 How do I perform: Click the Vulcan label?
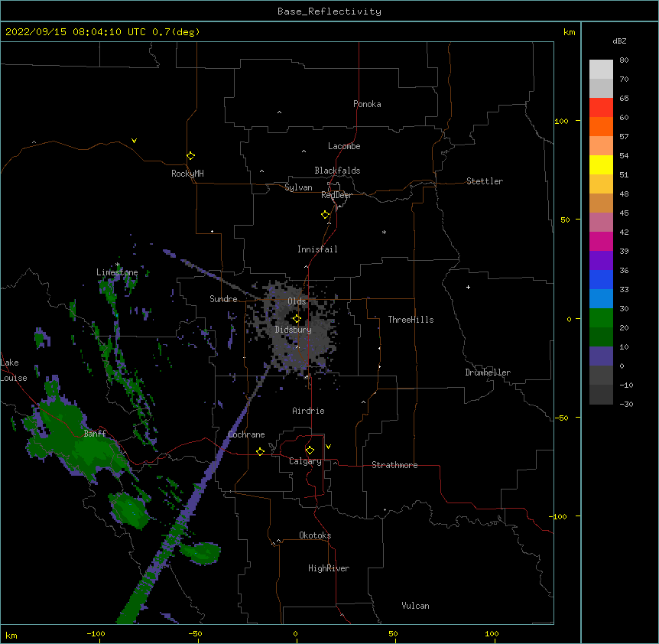(415, 606)
